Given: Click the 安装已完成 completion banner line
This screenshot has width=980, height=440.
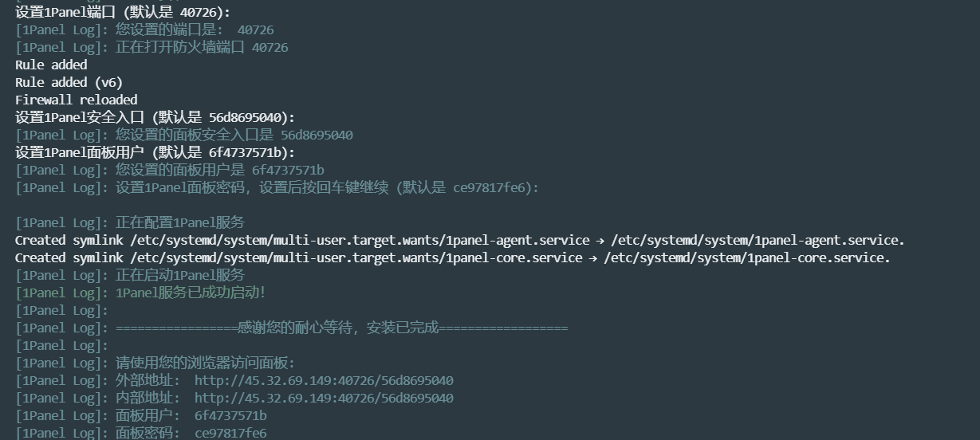Looking at the screenshot, I should (341, 328).
